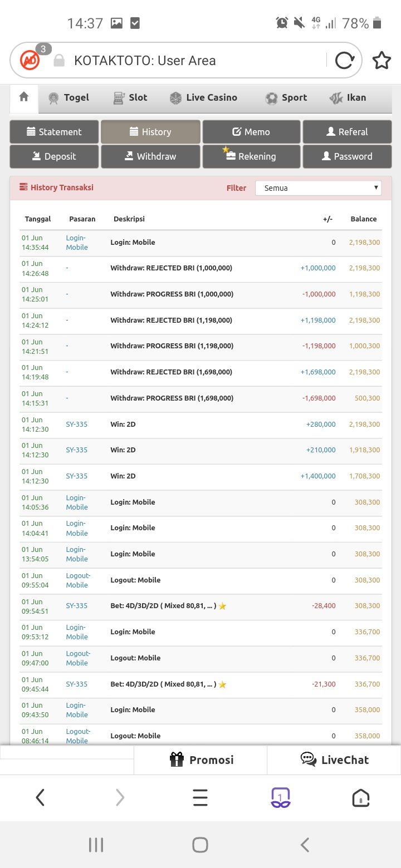Click SY-335 link in 14:12:30 first Win row
The image size is (401, 868).
[77, 424]
